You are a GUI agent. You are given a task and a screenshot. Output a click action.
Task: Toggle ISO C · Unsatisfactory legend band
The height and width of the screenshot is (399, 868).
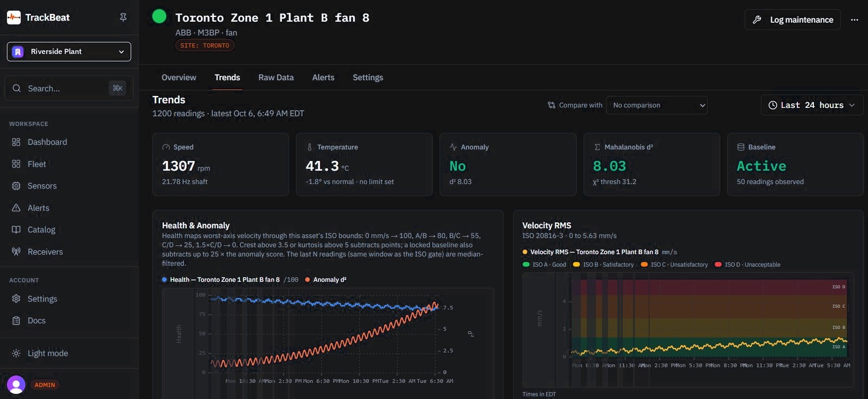tap(674, 265)
